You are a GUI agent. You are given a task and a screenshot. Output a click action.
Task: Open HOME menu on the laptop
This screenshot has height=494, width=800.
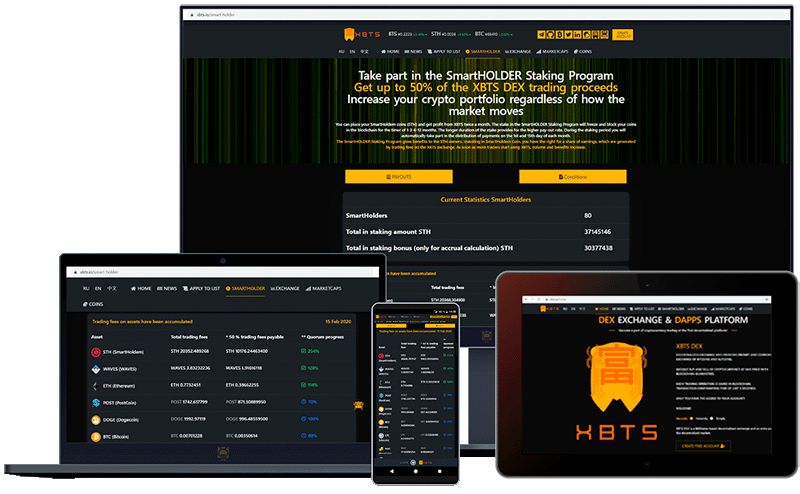coord(141,288)
